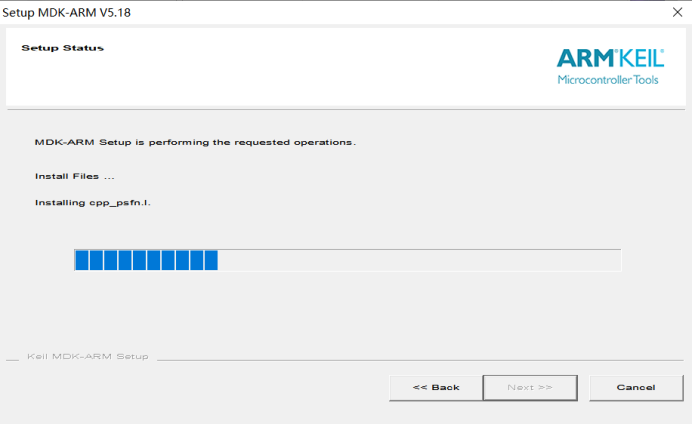Click the 'Installing cpp_psfn.l.' text
This screenshot has height=425, width=692.
93,203
